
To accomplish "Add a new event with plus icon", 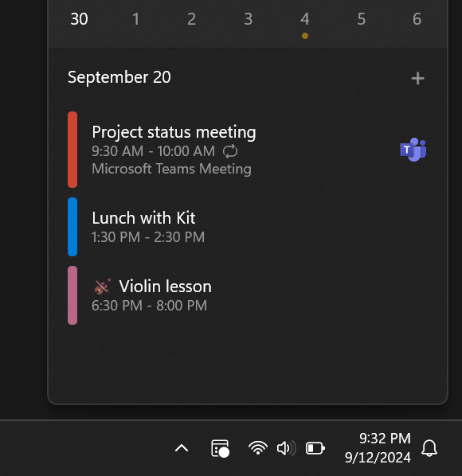I will point(417,78).
